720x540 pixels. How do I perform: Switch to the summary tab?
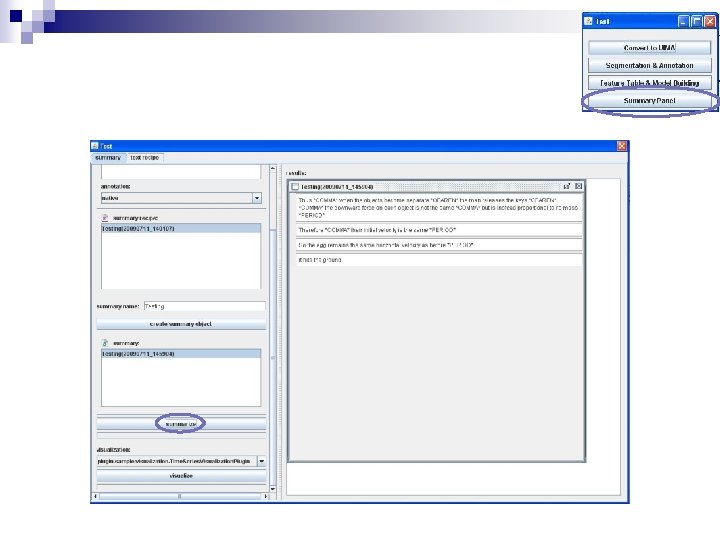108,158
